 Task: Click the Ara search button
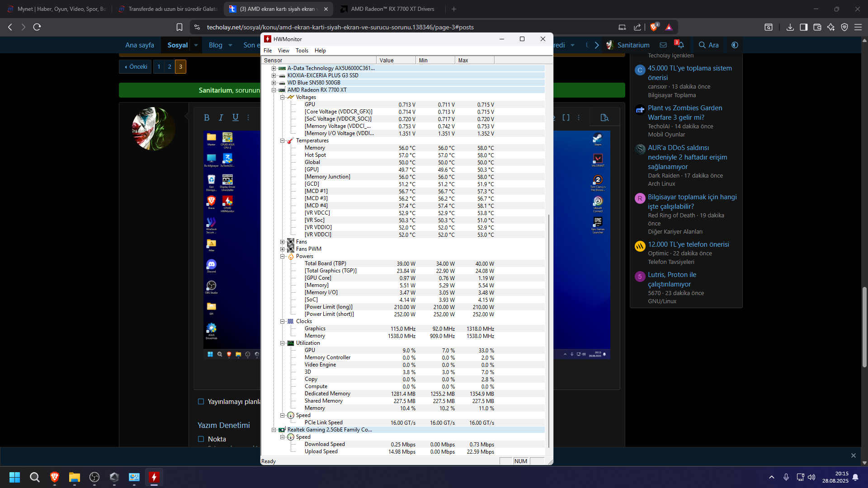click(x=708, y=45)
